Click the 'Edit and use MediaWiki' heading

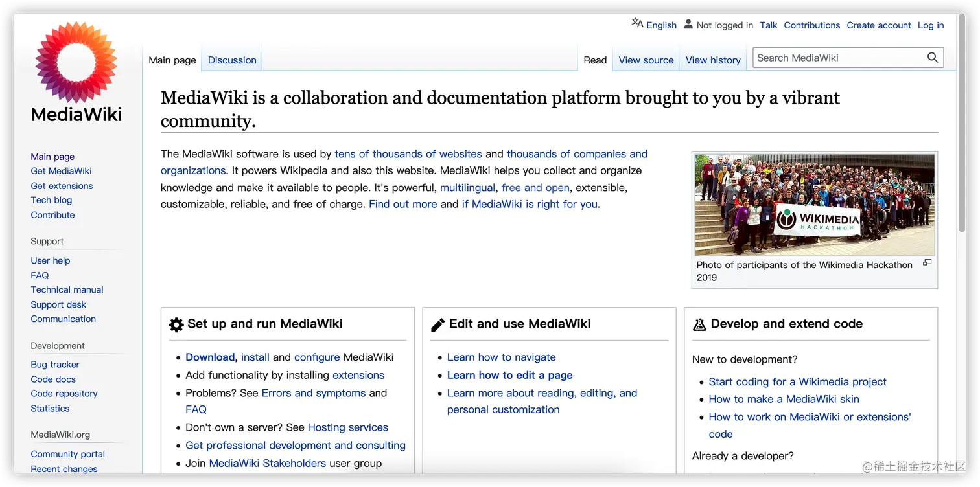(520, 324)
